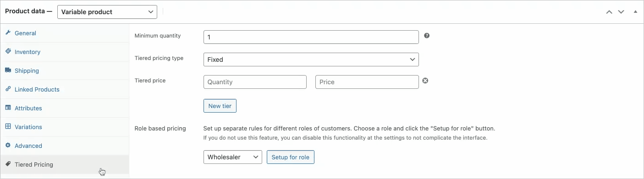Add a New tier
This screenshot has width=644, height=179.
point(220,106)
